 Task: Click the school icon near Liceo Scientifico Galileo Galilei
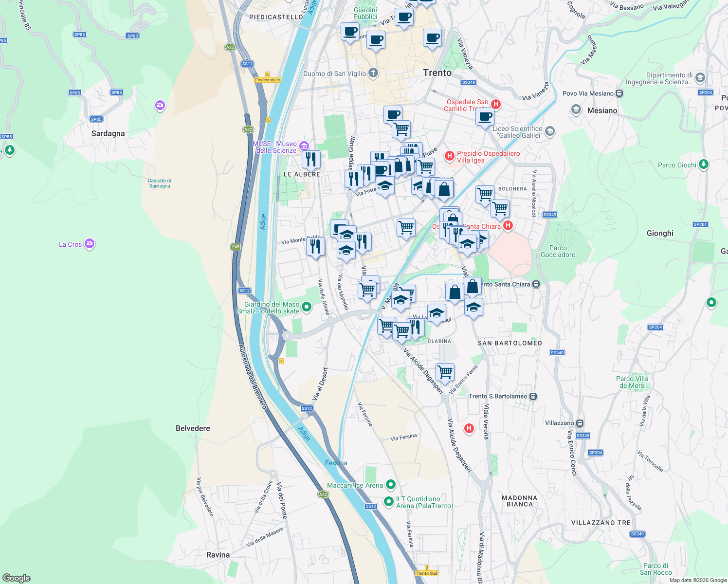tap(550, 131)
